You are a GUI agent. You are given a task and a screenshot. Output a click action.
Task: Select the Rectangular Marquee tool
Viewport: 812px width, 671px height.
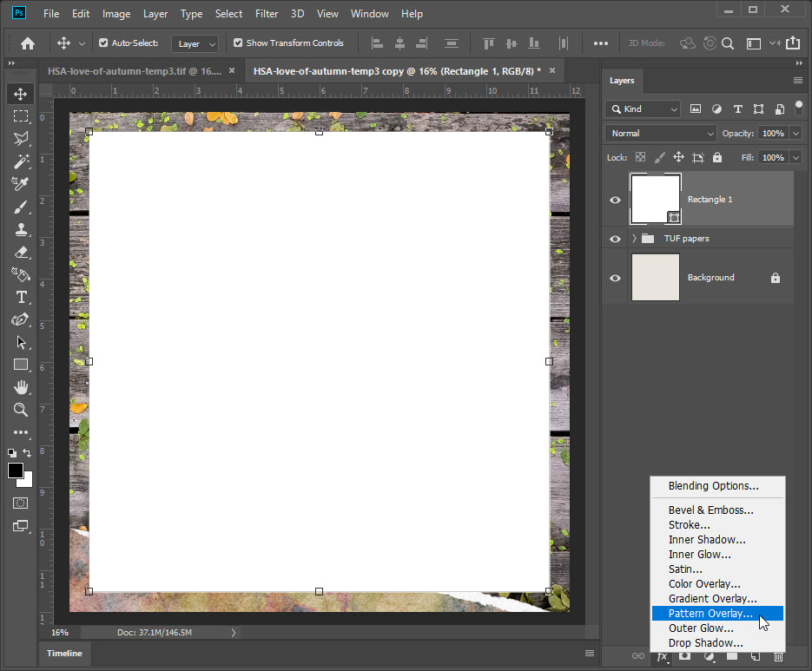21,116
